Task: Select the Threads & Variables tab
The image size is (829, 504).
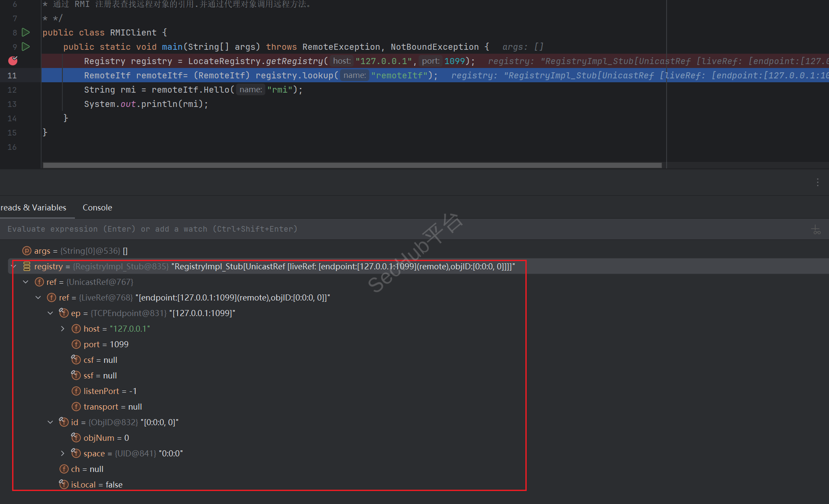Action: point(34,207)
